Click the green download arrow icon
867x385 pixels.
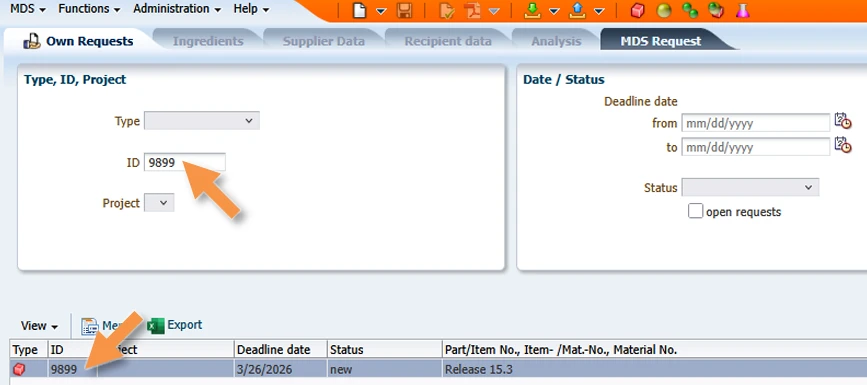[532, 11]
